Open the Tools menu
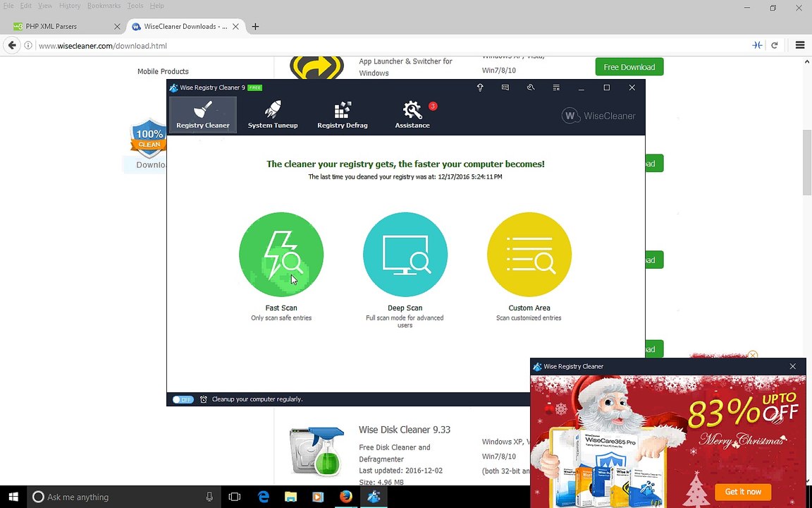This screenshot has width=812, height=508. [x=135, y=6]
